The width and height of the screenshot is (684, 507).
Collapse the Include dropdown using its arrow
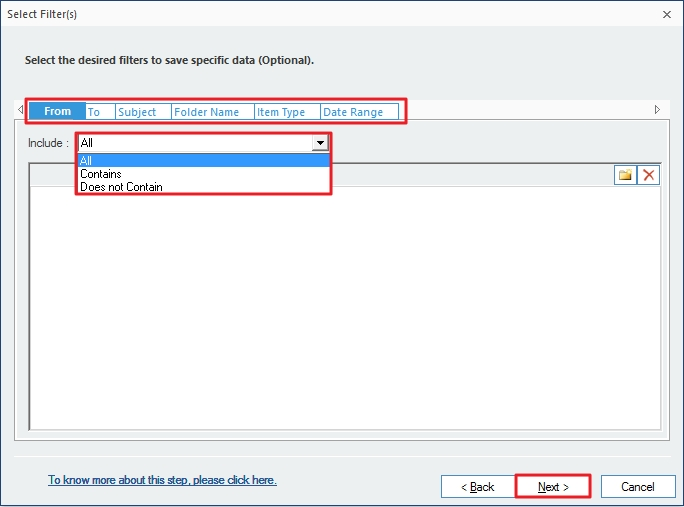coord(320,143)
